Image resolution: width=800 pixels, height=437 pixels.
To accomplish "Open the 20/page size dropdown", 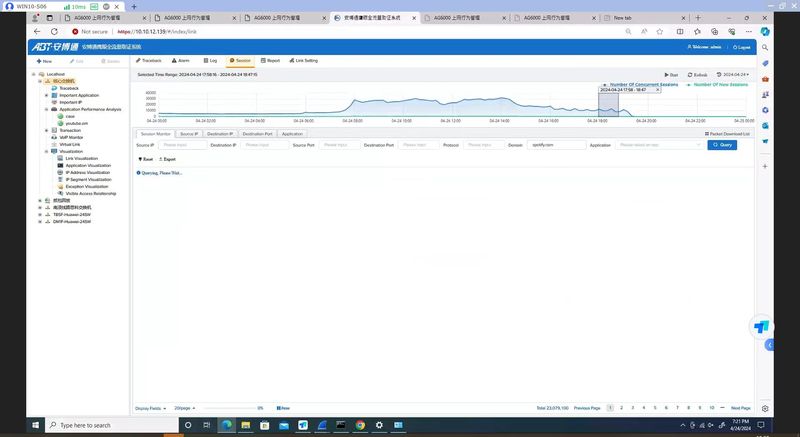I will coord(185,408).
